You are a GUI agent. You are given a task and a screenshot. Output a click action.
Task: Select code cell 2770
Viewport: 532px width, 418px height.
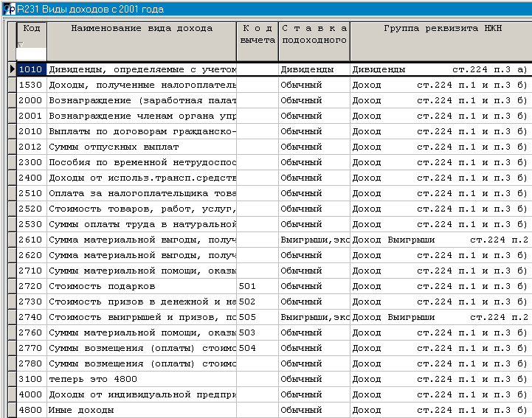tap(31, 348)
